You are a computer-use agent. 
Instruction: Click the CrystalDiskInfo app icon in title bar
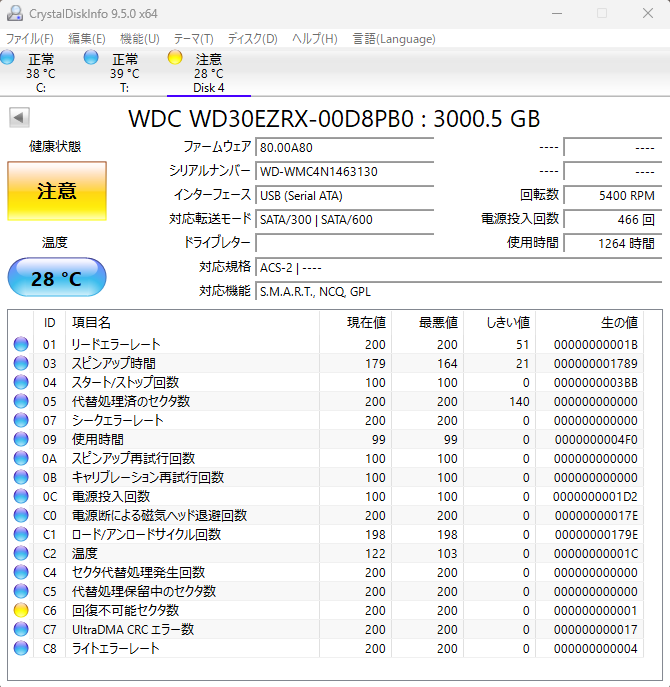(16, 13)
